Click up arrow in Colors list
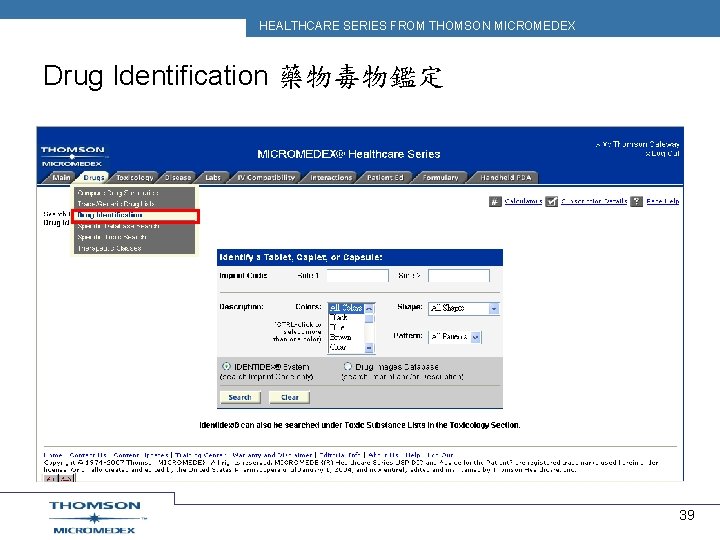This screenshot has height=540, width=720. click(x=369, y=309)
